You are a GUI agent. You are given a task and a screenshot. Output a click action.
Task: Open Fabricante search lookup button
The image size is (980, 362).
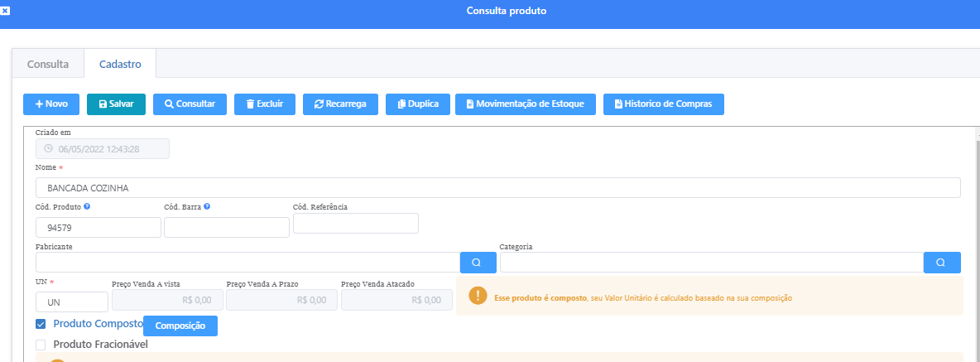tap(478, 263)
